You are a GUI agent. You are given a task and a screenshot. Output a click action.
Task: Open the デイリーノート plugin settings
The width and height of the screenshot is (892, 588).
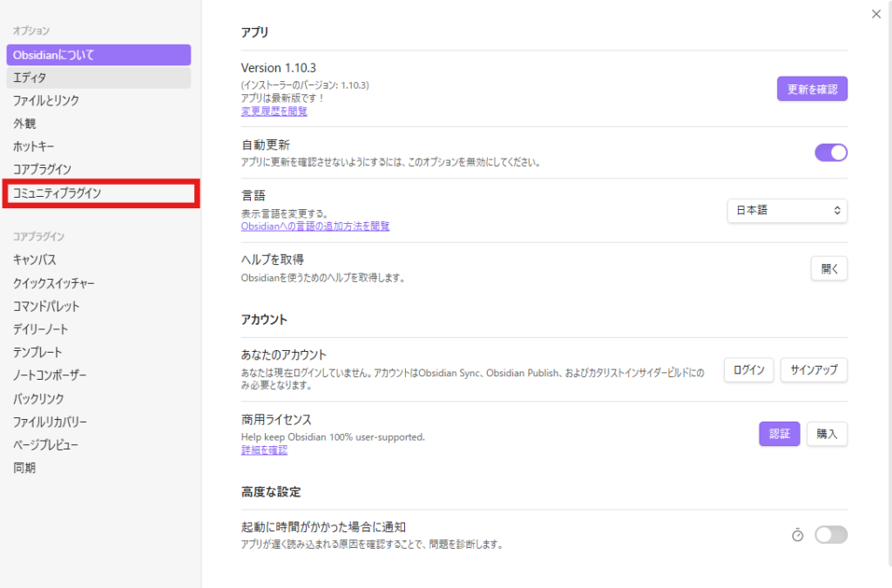[x=40, y=329]
